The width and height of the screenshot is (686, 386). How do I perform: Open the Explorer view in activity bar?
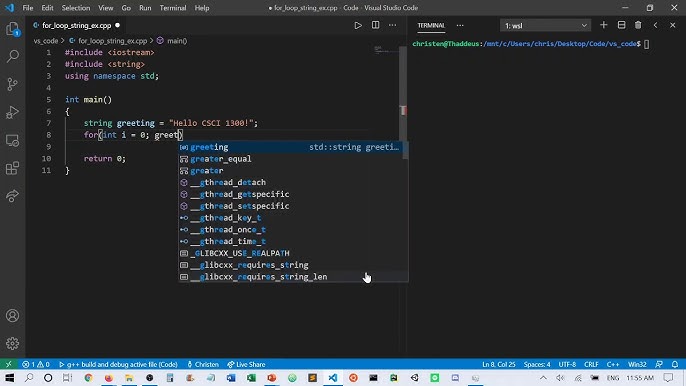13,29
